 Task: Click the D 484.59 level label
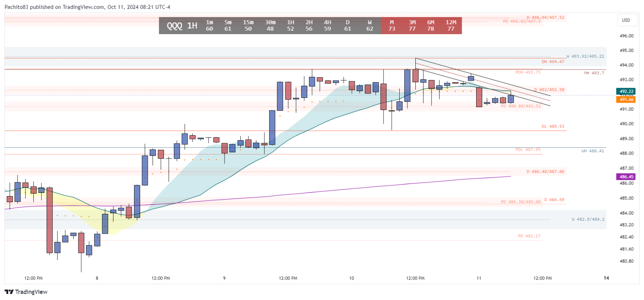click(554, 200)
